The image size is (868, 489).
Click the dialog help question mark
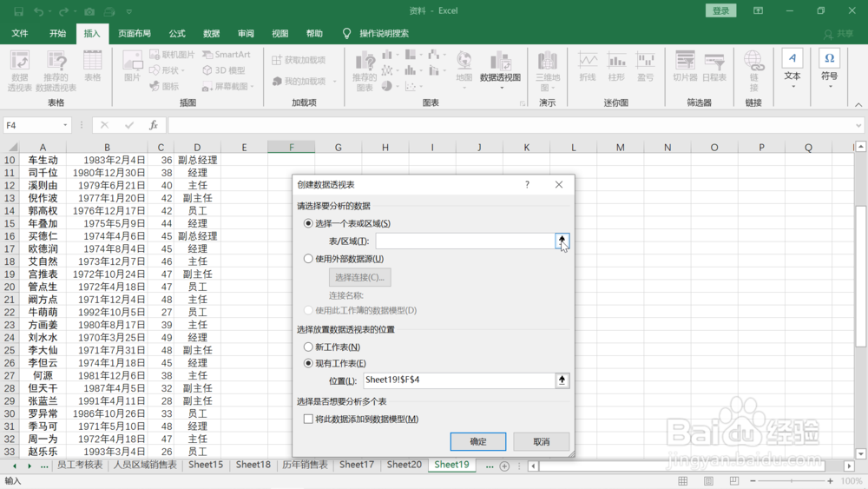527,184
